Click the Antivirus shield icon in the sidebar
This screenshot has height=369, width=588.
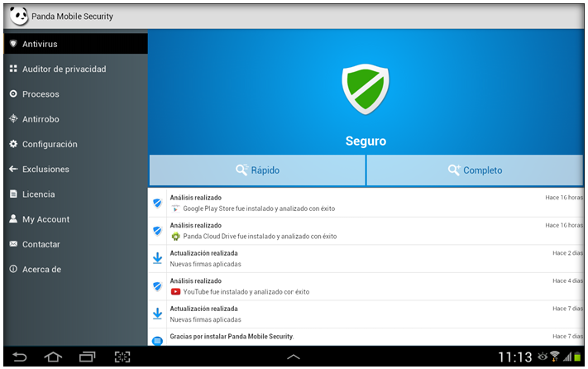(13, 44)
